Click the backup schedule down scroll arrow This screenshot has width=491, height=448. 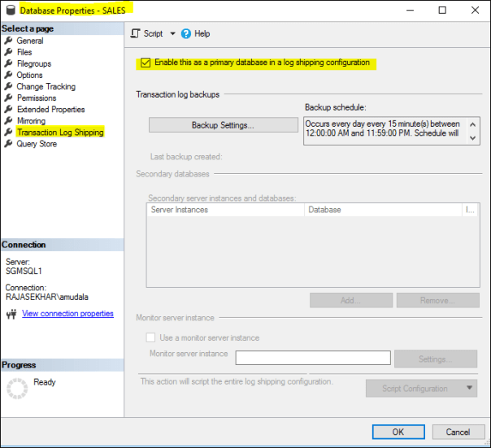click(473, 138)
